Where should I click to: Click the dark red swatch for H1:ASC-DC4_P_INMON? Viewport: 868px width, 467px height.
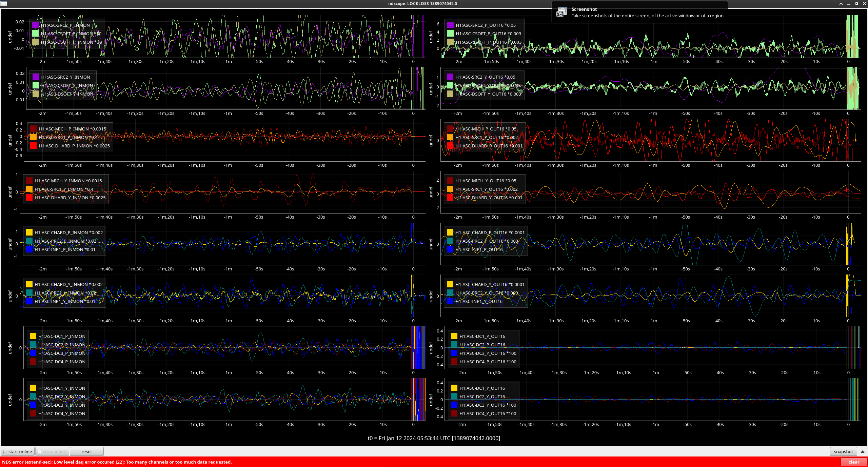(x=33, y=362)
